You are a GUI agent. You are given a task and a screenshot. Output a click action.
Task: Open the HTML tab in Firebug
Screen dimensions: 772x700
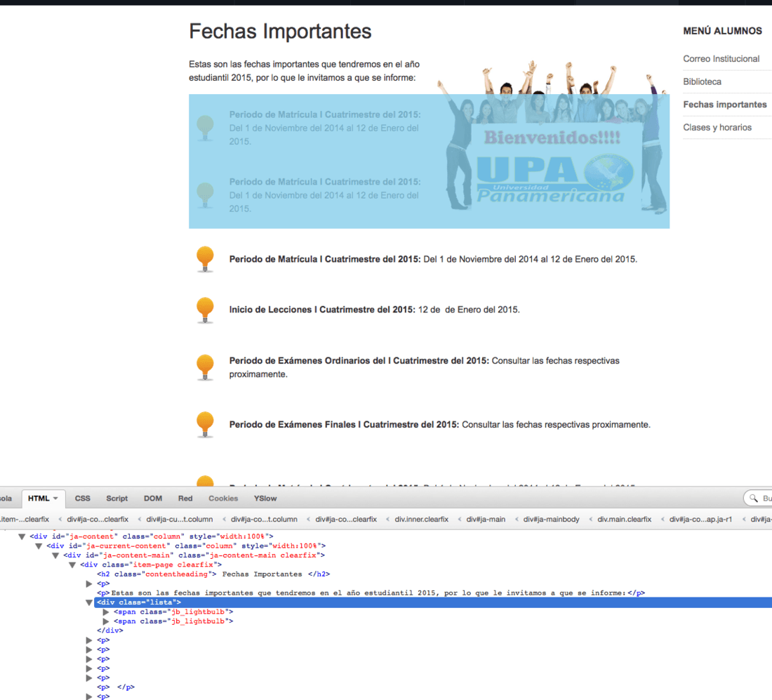click(39, 498)
